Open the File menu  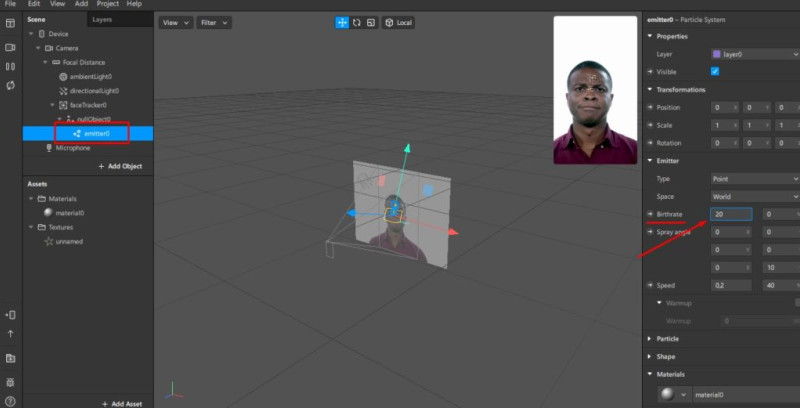(x=10, y=4)
